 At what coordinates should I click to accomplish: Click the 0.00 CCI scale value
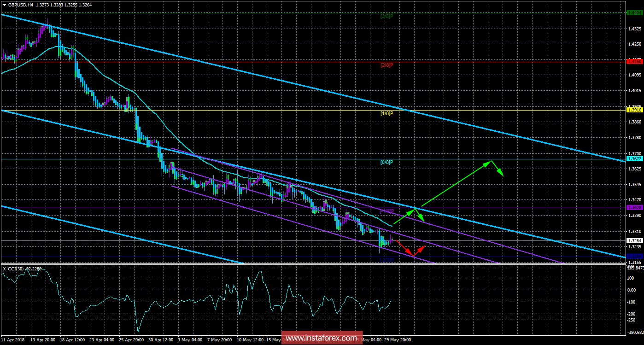click(x=632, y=290)
